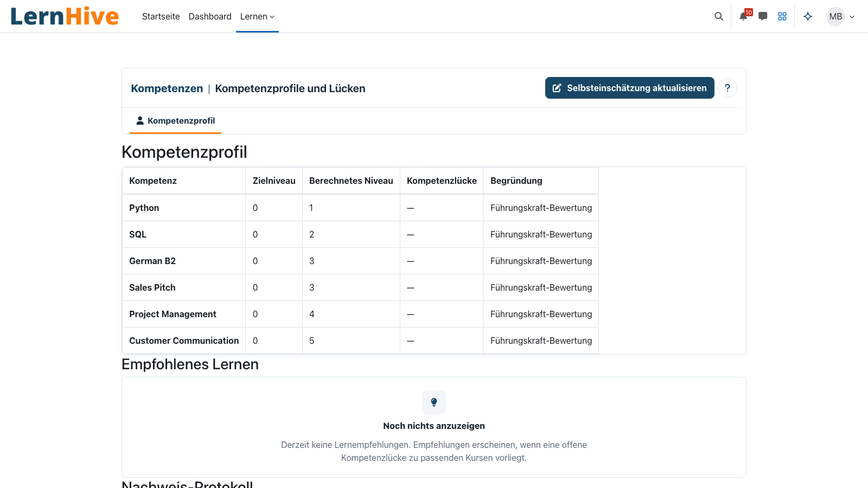This screenshot has width=868, height=488.
Task: Select the Customer Communication row label
Action: pos(184,341)
